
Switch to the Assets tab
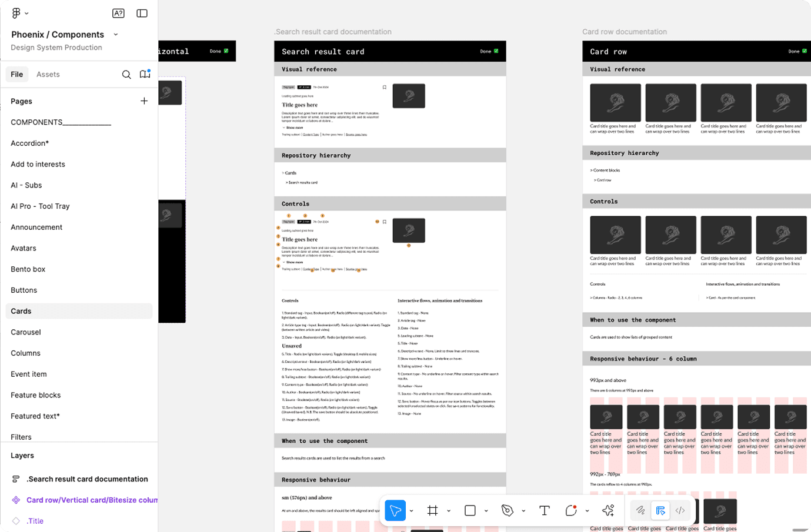(x=48, y=75)
